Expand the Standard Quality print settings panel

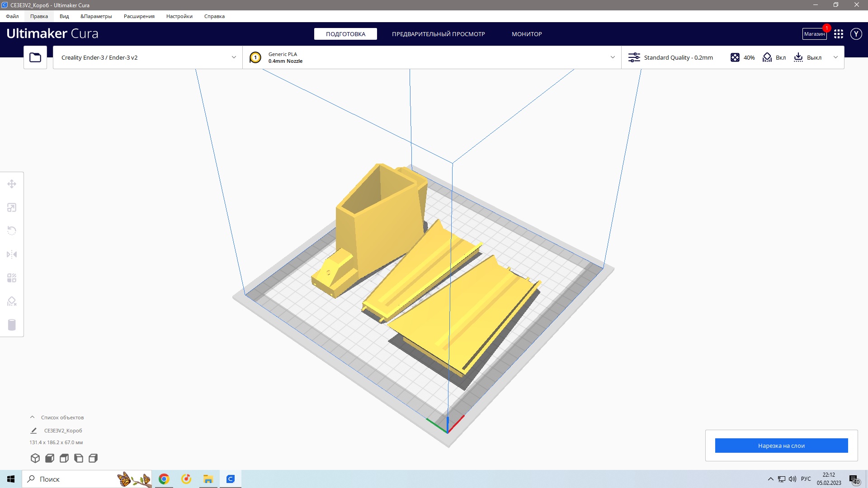733,57
